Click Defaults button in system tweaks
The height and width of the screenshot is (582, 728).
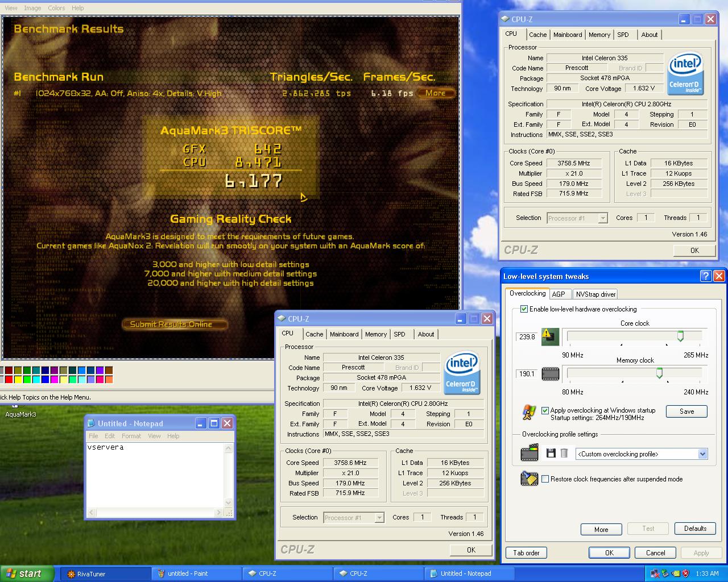695,529
